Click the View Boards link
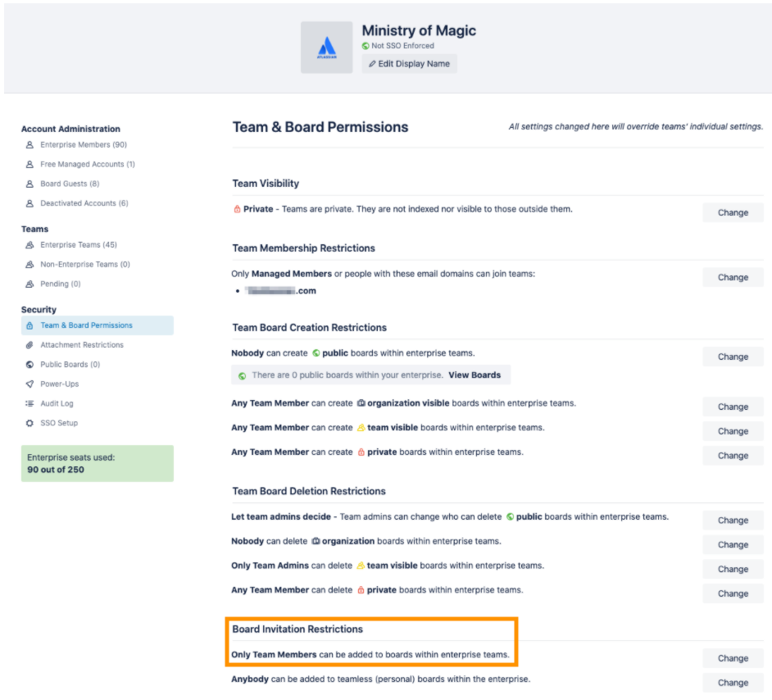772x700 pixels. point(475,375)
